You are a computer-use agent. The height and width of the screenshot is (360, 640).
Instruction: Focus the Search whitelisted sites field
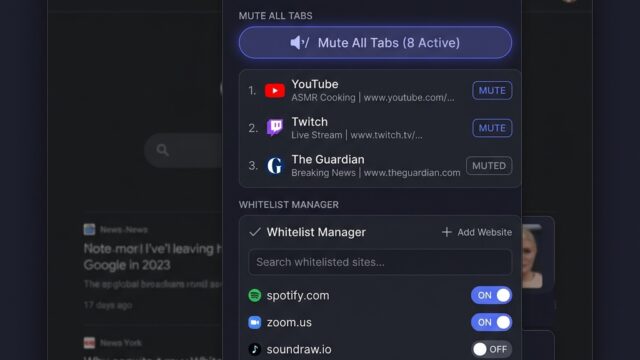(x=380, y=262)
